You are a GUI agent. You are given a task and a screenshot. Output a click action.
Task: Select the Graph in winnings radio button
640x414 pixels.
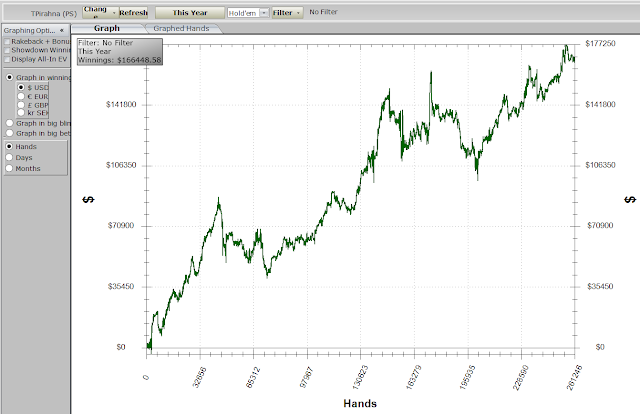pyautogui.click(x=10, y=77)
